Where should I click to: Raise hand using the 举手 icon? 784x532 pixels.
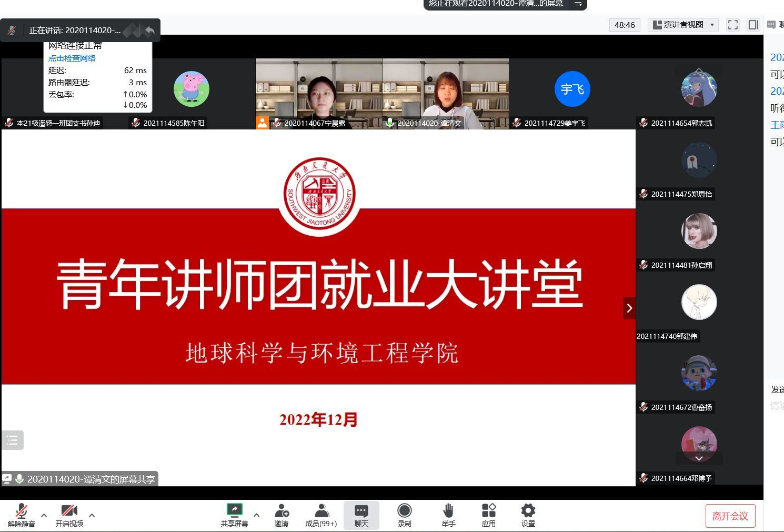coord(448,511)
